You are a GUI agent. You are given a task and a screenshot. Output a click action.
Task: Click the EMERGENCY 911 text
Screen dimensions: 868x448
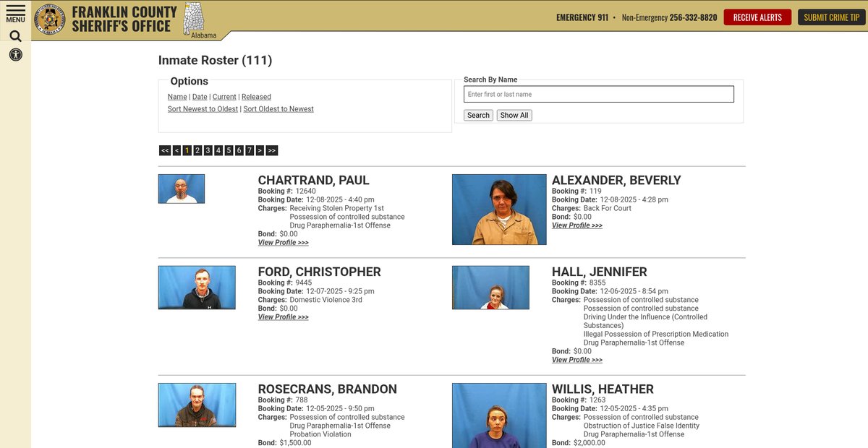tap(582, 17)
